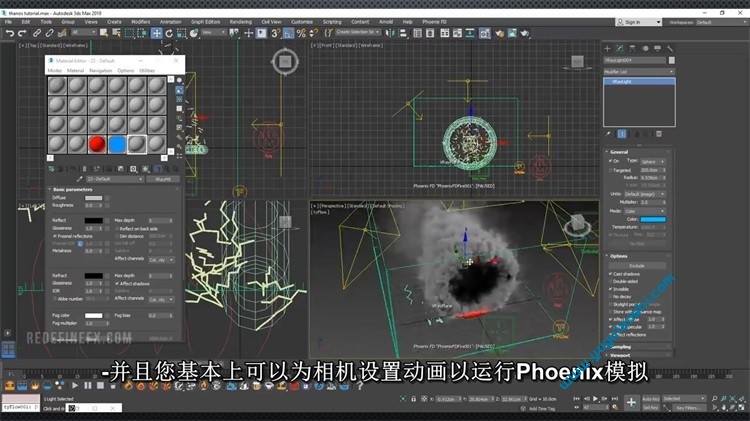750x421 pixels.
Task: Toggle the 3D Snaps icon
Action: 276,33
